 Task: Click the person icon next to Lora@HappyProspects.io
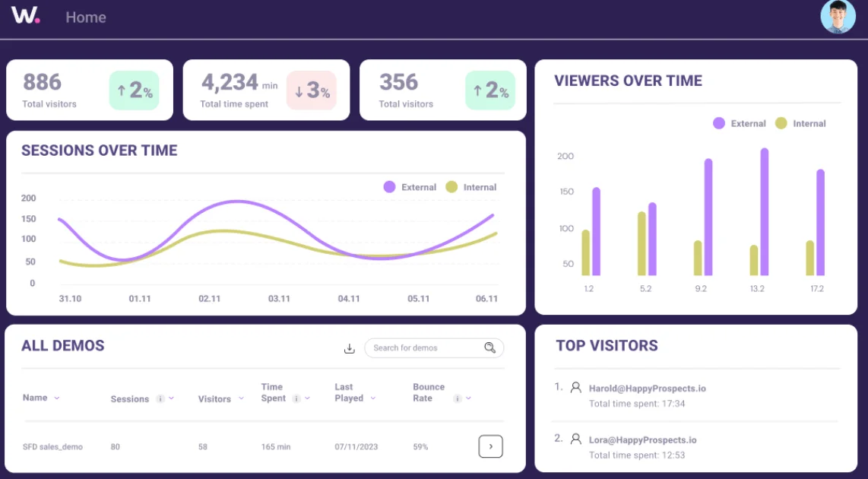(578, 439)
